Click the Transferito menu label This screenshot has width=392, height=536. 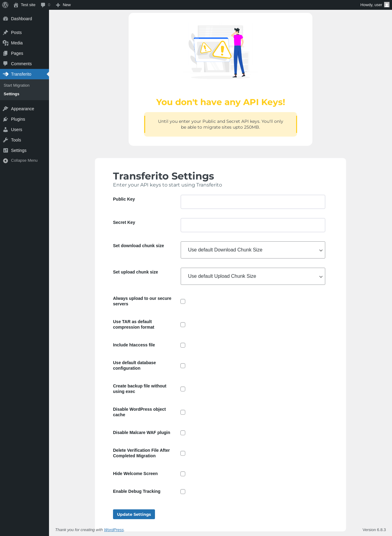click(x=21, y=74)
